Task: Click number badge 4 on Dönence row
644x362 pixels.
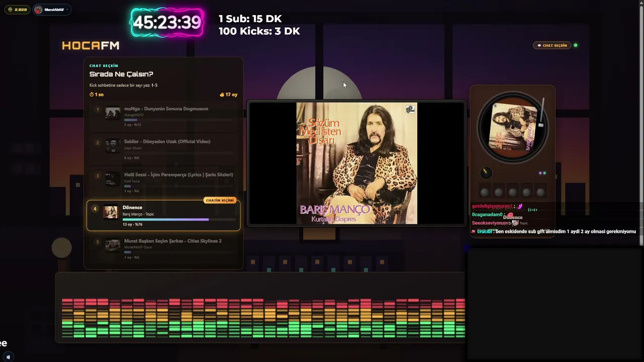Action: point(95,209)
